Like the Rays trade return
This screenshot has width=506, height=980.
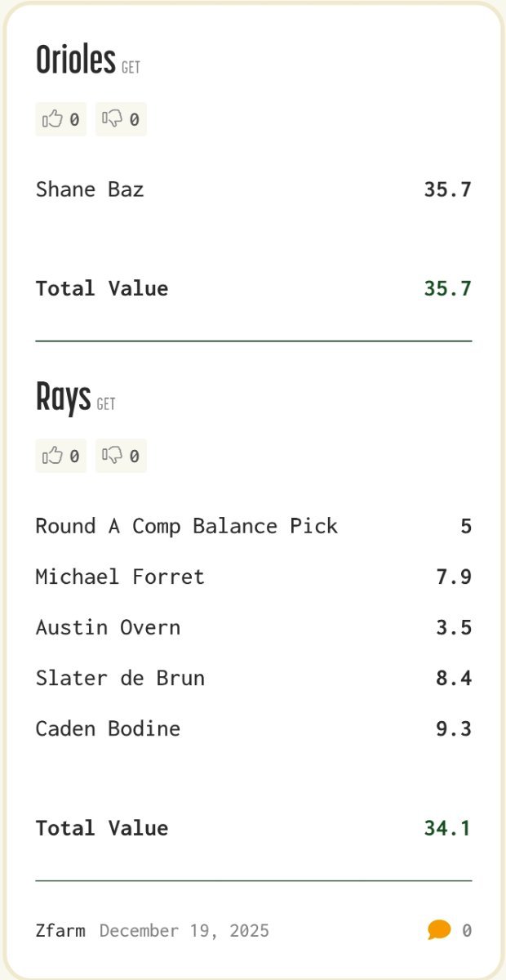(x=60, y=456)
